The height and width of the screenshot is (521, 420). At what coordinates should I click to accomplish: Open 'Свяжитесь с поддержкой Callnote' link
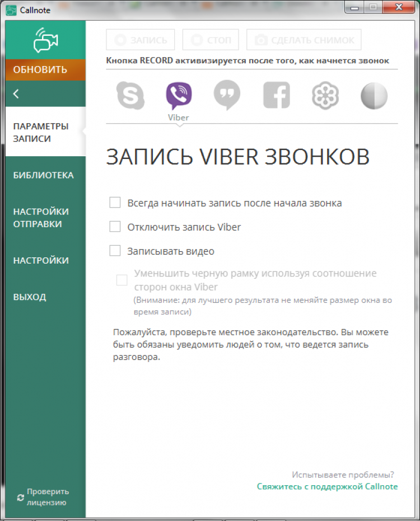327,486
